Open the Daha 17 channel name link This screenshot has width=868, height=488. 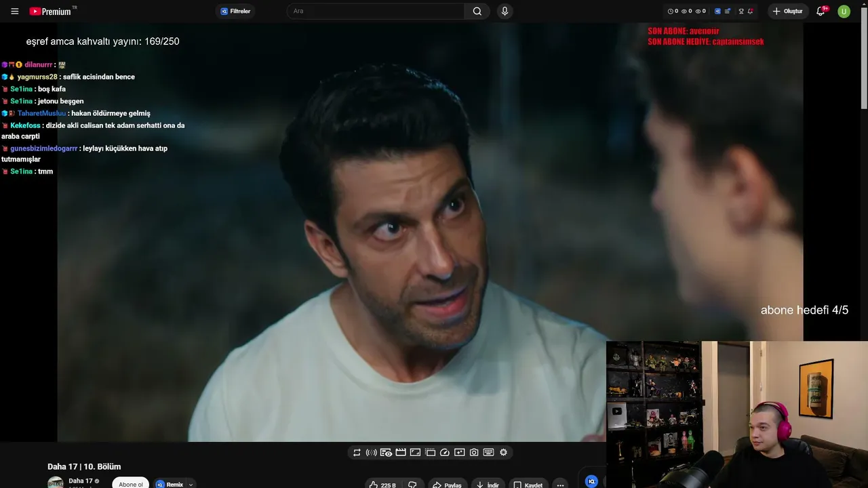[81, 481]
